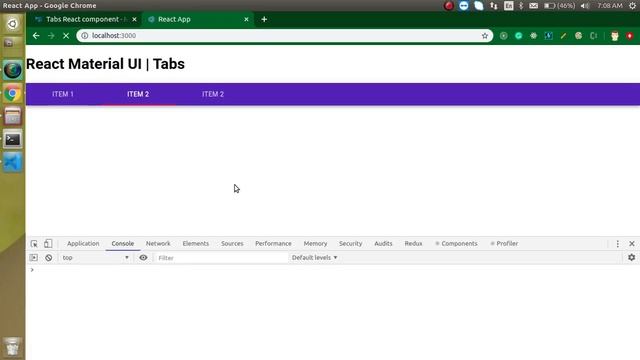640x360 pixels.
Task: Open the Console DevTools panel
Action: [x=122, y=244]
